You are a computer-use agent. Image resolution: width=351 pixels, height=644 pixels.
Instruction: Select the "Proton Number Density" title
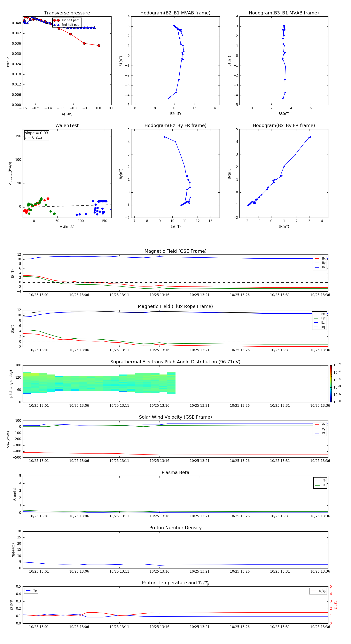pyautogui.click(x=175, y=528)
